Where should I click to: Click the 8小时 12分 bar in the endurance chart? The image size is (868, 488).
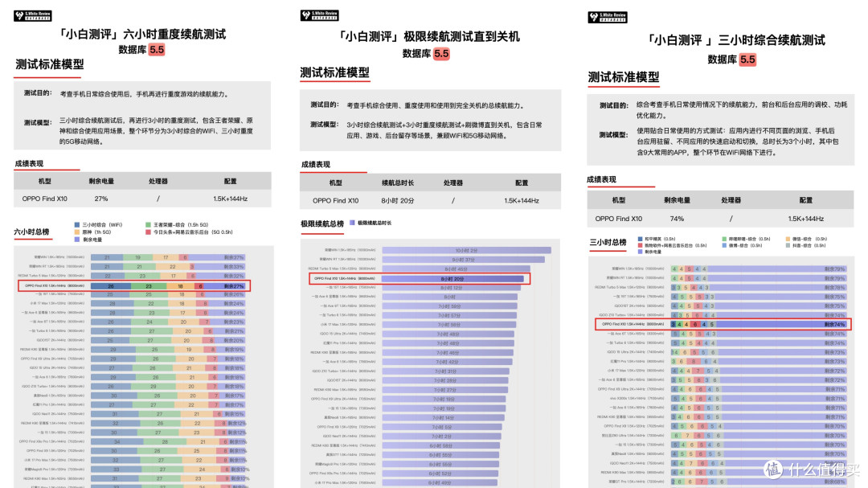(x=452, y=288)
